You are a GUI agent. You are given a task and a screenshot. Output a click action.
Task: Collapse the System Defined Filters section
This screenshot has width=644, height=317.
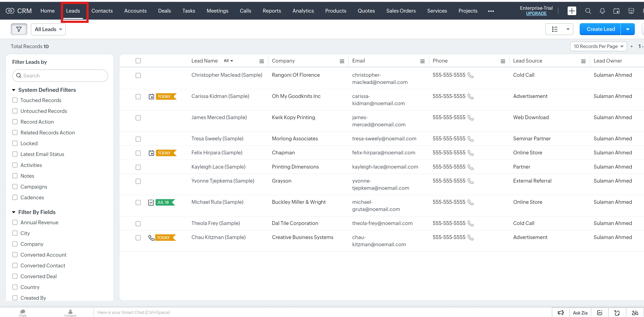click(x=14, y=90)
